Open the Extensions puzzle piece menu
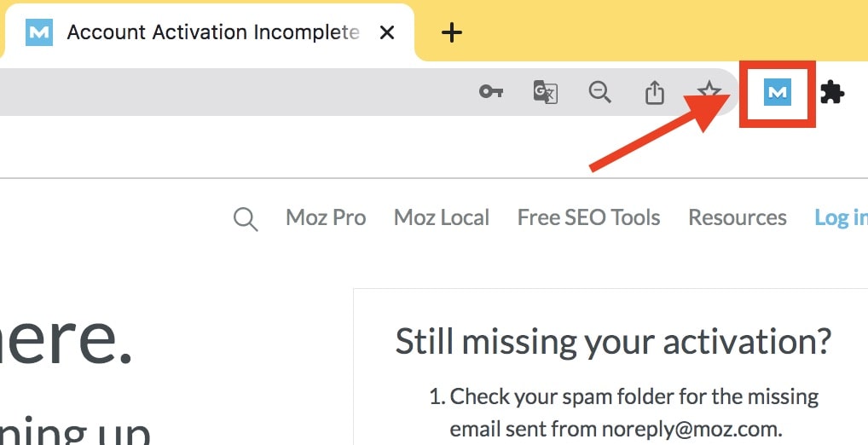Screen dimensions: 868x445 click(832, 92)
